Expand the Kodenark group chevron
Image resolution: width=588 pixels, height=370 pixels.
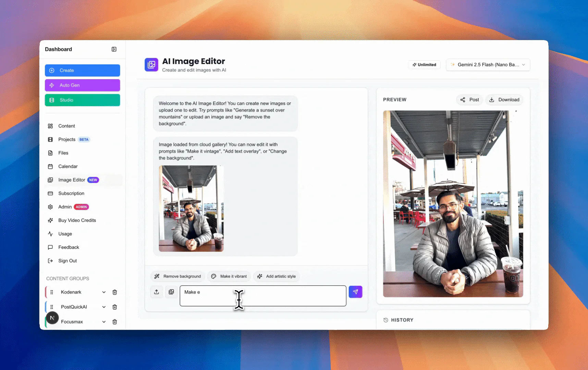pos(104,292)
